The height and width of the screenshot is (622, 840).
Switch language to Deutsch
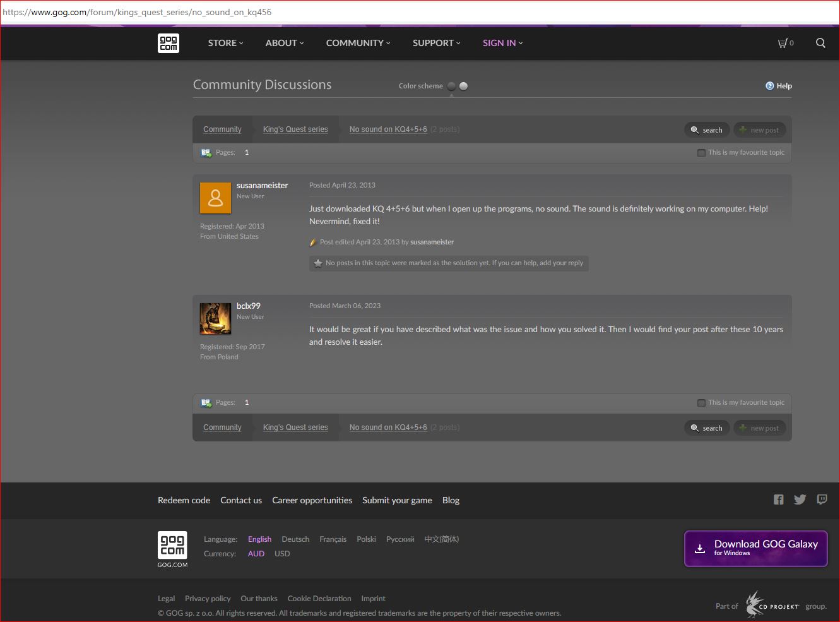[295, 539]
